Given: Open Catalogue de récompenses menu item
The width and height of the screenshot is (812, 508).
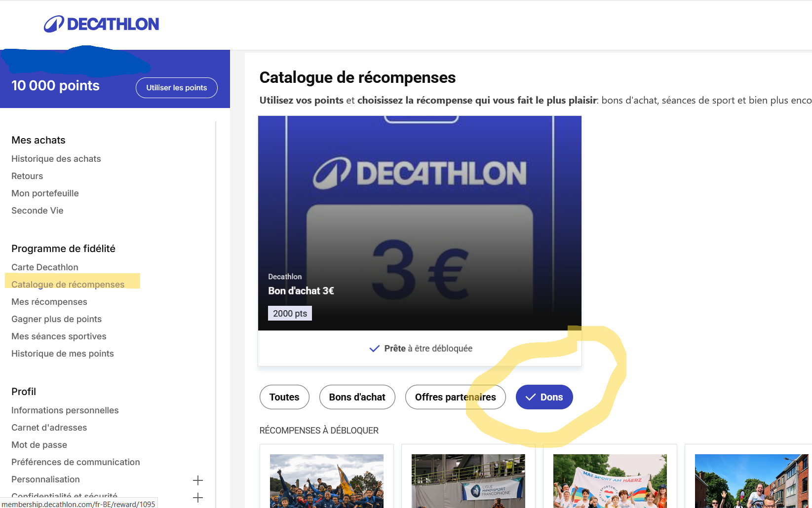Looking at the screenshot, I should click(68, 285).
